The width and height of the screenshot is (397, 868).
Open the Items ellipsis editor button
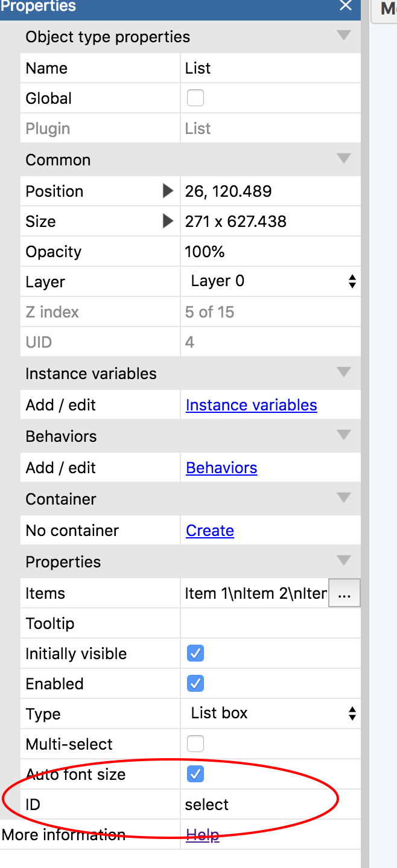coord(344,593)
